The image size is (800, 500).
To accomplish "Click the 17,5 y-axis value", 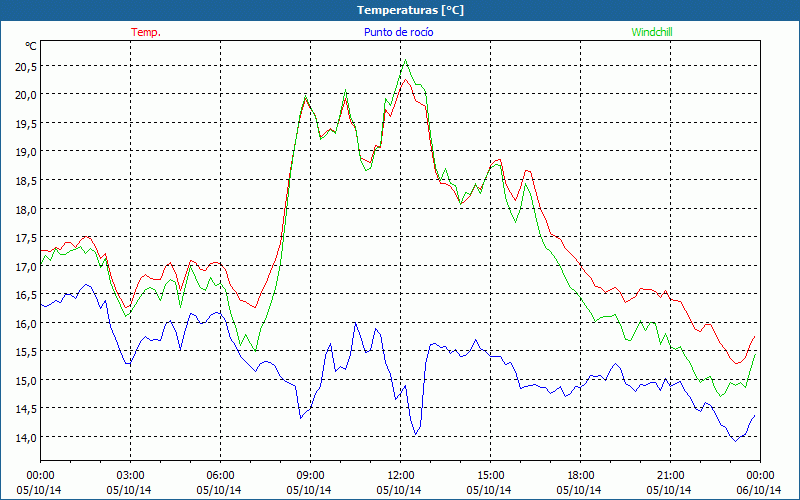I will click(26, 238).
